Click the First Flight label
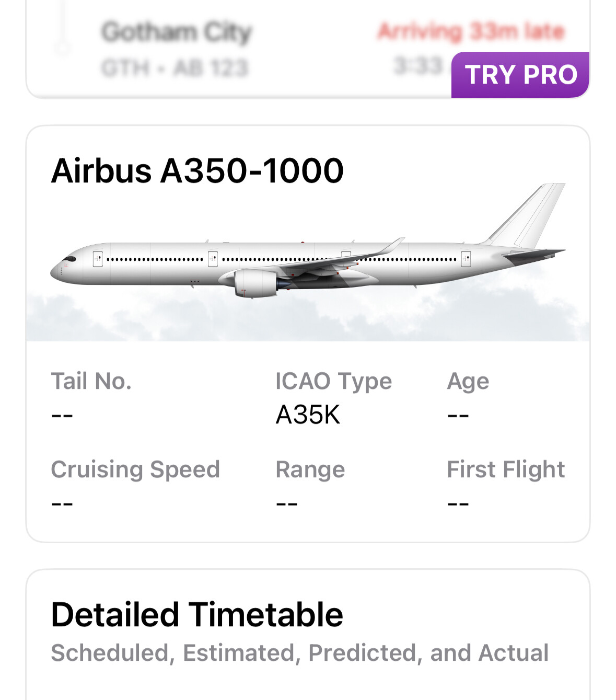Screen dimensions: 616x700 click(506, 469)
